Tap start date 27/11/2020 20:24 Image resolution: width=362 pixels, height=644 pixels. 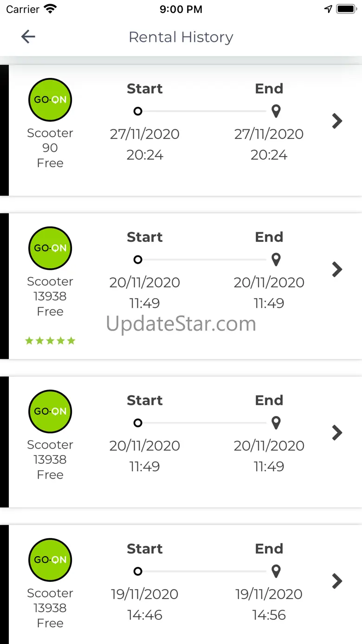pos(145,144)
